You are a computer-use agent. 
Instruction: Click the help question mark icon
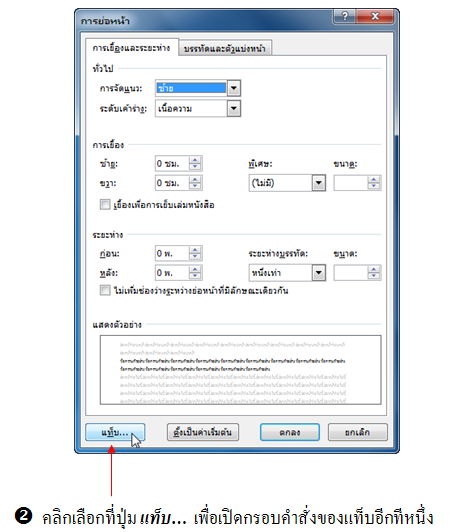pos(345,16)
